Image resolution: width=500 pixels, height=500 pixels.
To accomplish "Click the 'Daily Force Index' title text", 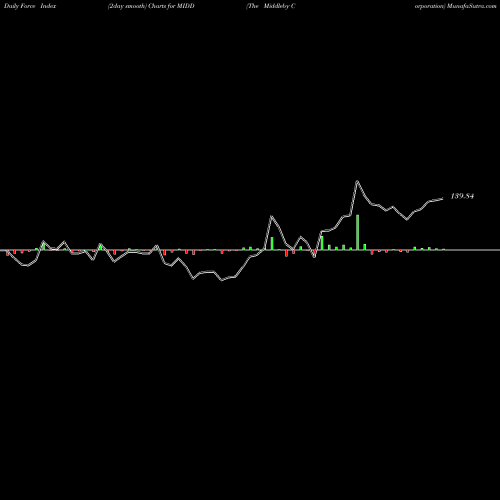I will pyautogui.click(x=30, y=6).
